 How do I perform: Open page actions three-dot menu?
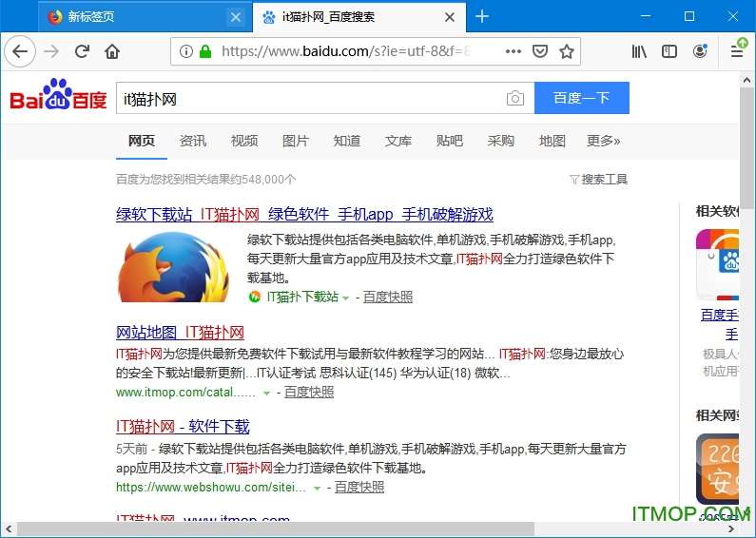[x=513, y=51]
